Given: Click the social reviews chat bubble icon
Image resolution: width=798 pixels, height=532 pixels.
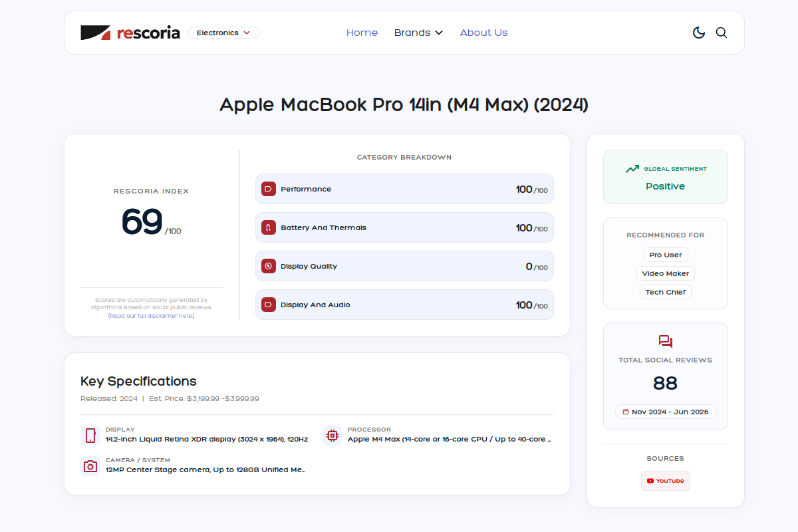Looking at the screenshot, I should pos(666,342).
